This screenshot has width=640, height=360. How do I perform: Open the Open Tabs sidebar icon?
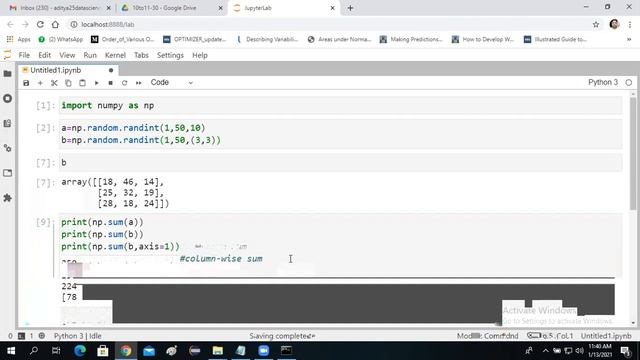[x=7, y=173]
